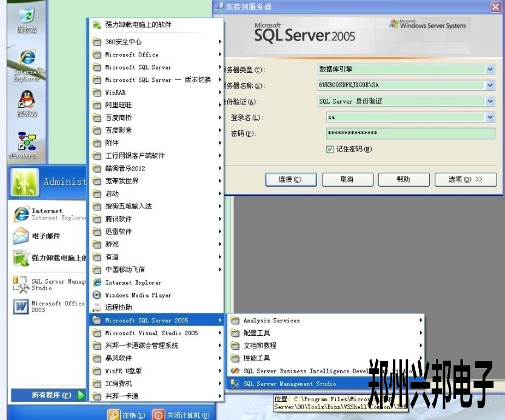This screenshot has width=505, height=420.
Task: Expand the 服务器类型 server type dropdown
Action: 490,70
